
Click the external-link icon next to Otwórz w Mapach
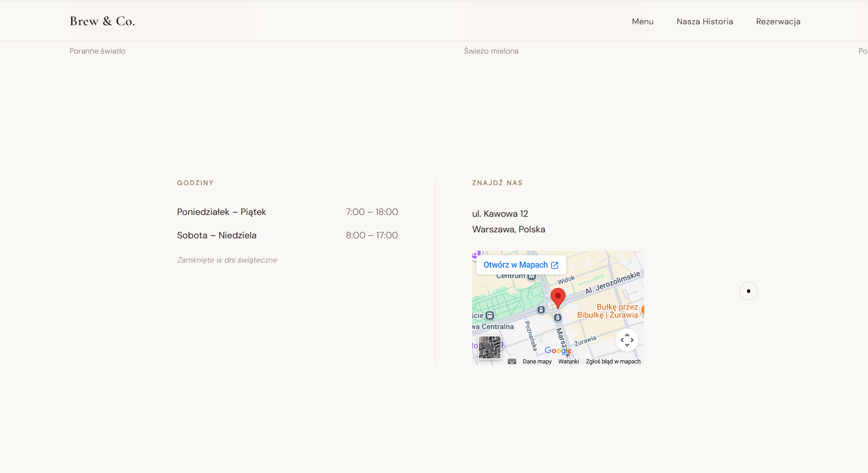[x=555, y=265]
